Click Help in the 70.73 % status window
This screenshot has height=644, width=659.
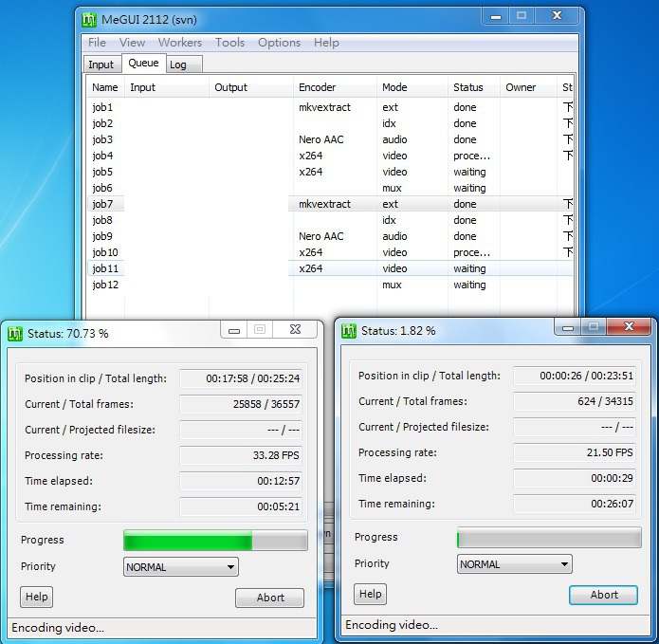[36, 597]
